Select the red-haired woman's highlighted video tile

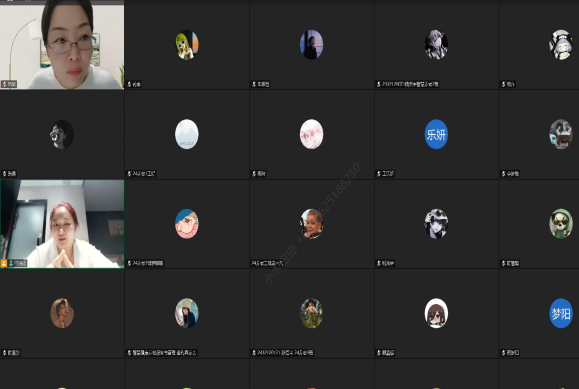coord(62,224)
